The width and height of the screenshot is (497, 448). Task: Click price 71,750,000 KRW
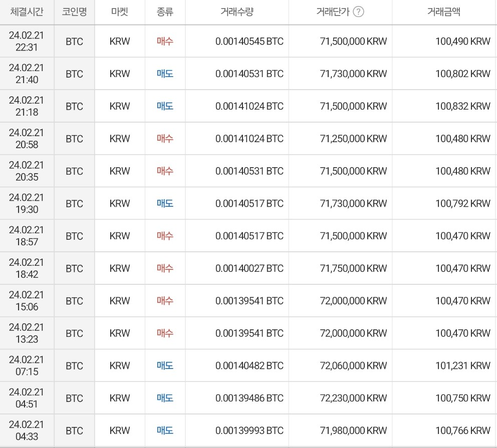pos(353,268)
